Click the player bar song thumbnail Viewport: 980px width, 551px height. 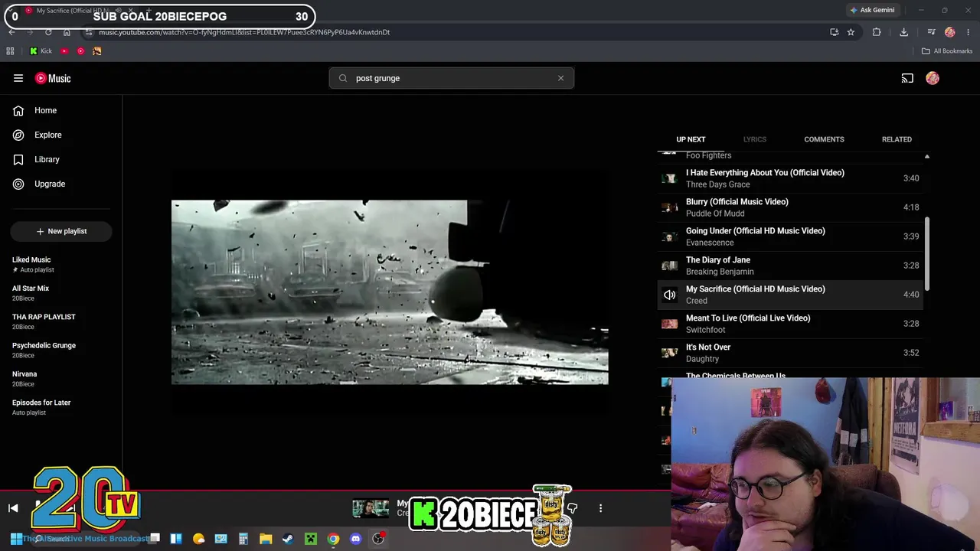pos(371,508)
